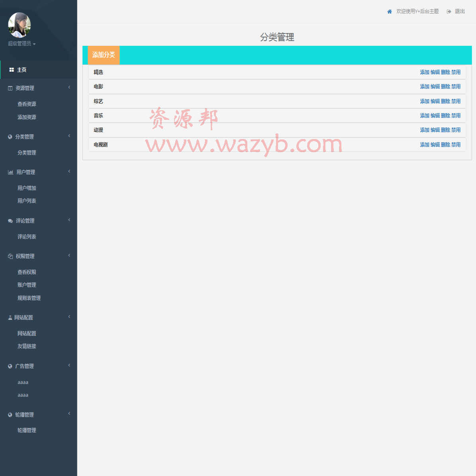Click the administrator avatar image
Viewport: 476px width, 476px height.
click(x=19, y=25)
